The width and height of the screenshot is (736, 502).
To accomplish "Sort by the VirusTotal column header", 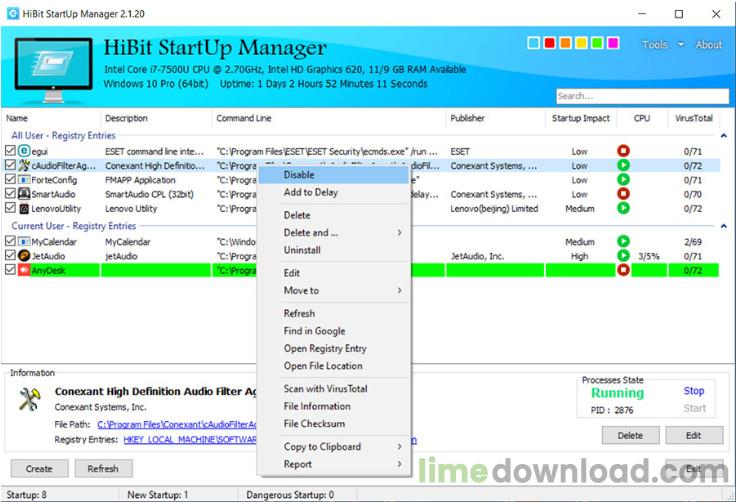I will (694, 118).
